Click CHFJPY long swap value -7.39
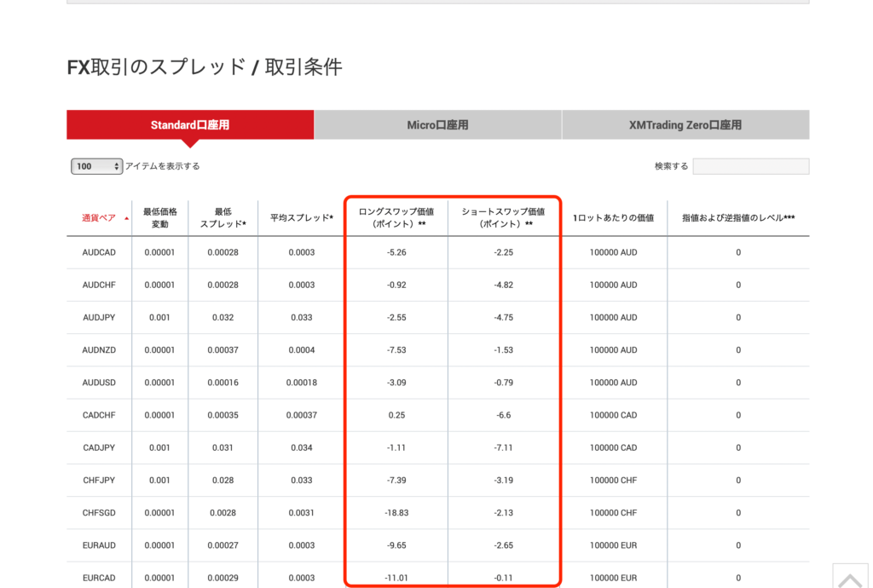The image size is (873, 588). pyautogui.click(x=396, y=480)
